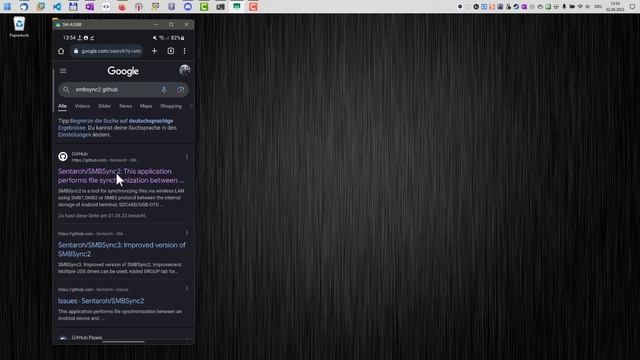The image size is (640, 360).
Task: Open Sentaroh/SMBSync2 result link
Action: click(121, 176)
